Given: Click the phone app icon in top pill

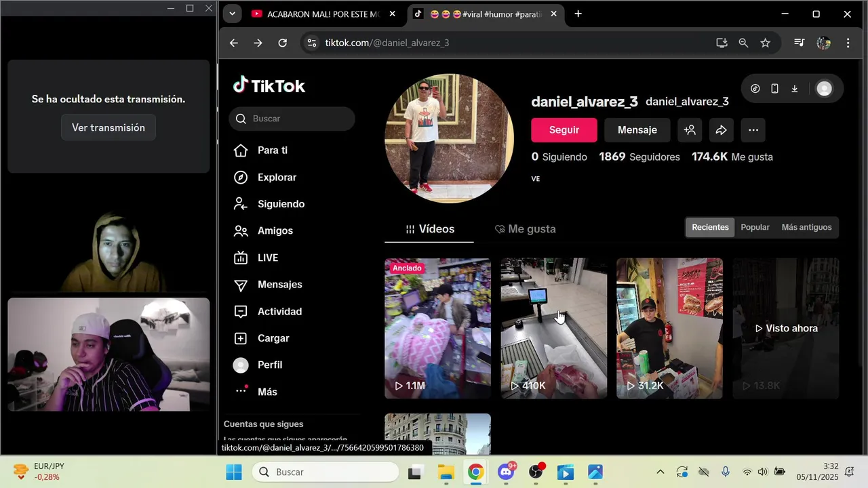Looking at the screenshot, I should pos(774,89).
